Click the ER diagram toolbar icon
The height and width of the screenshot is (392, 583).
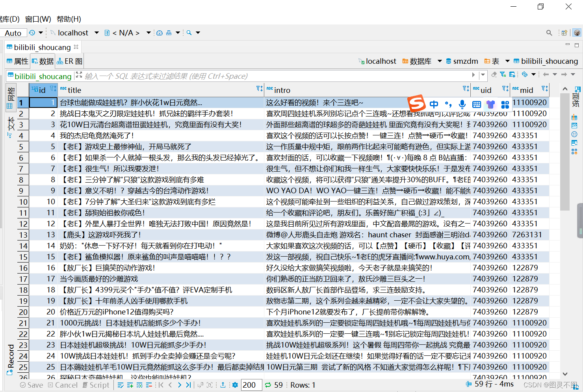[169, 33]
